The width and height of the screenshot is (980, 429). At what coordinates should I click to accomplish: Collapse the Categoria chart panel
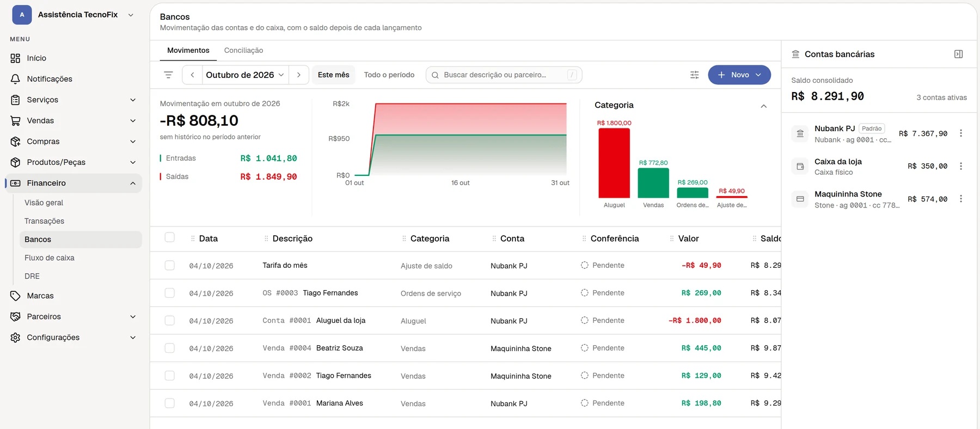click(x=763, y=106)
